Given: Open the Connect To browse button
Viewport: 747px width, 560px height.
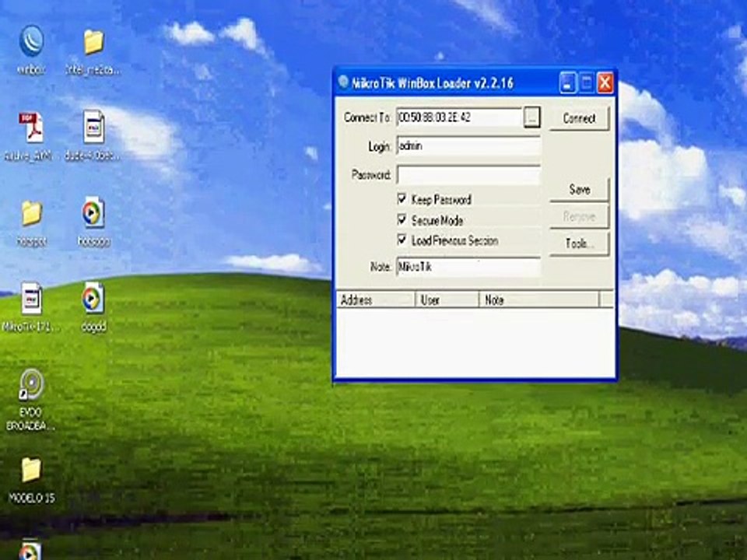Looking at the screenshot, I should [x=531, y=117].
